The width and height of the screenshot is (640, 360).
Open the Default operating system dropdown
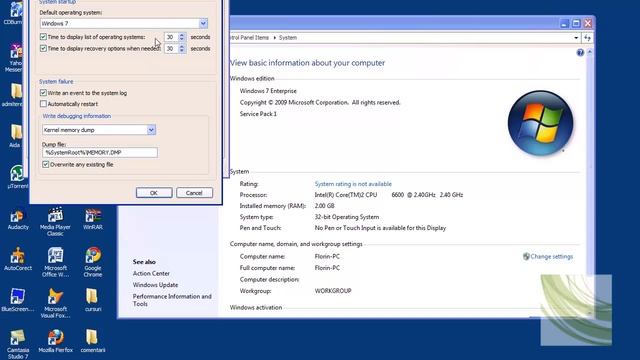coord(203,23)
